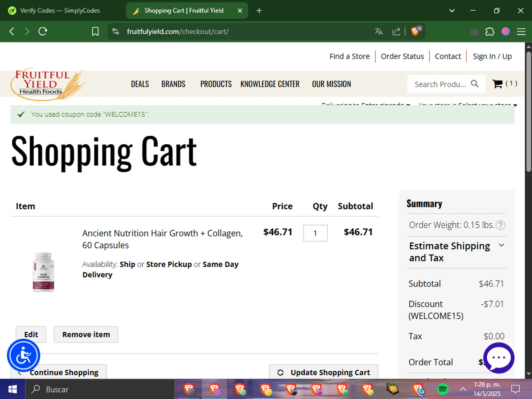Screen dimensions: 532x399
Task: Click the quantity field showing 1
Action: [x=315, y=233]
